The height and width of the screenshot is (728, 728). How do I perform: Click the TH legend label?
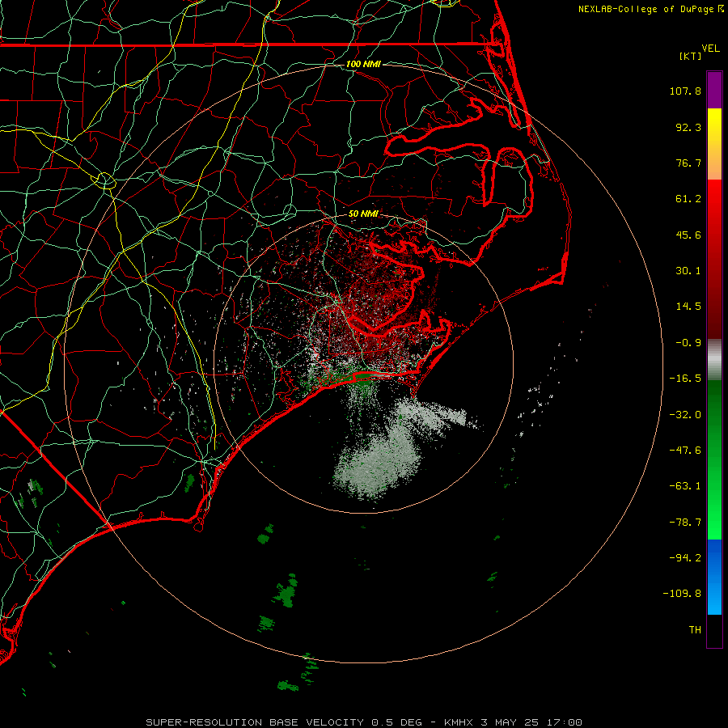click(x=695, y=630)
